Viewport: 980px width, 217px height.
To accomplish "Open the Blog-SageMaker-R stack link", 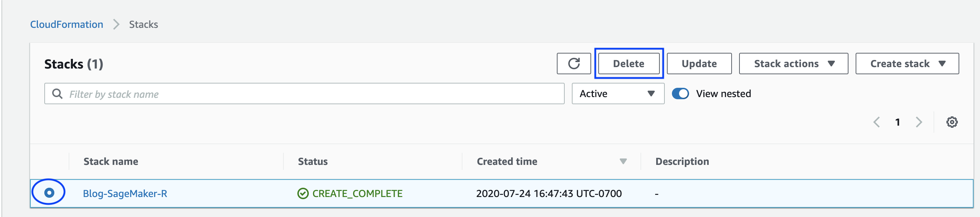I will point(125,193).
